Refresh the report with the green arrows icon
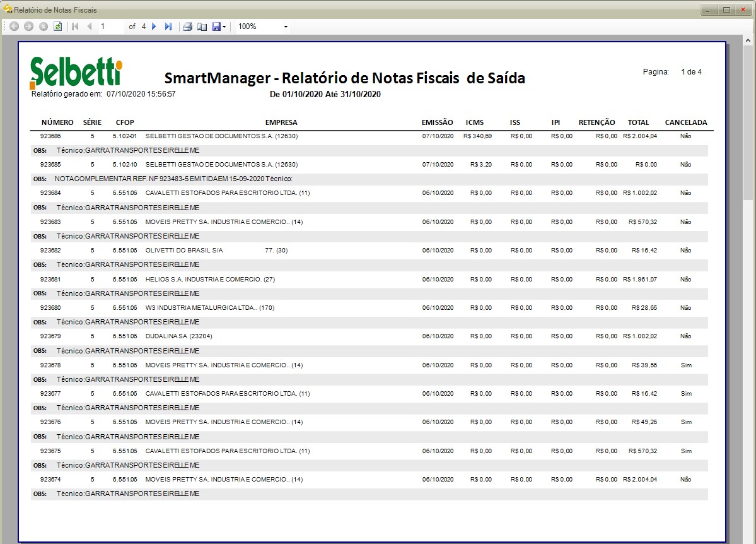This screenshot has width=756, height=544. tap(58, 27)
